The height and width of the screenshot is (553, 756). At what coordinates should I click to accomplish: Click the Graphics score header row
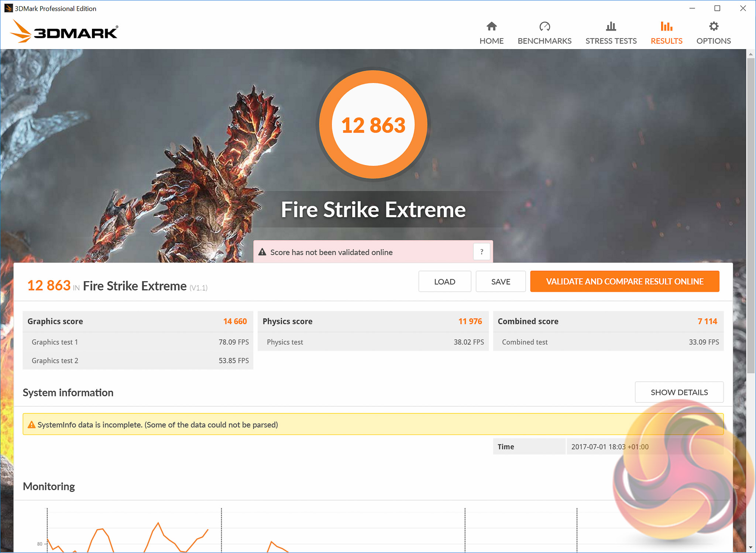click(x=137, y=321)
